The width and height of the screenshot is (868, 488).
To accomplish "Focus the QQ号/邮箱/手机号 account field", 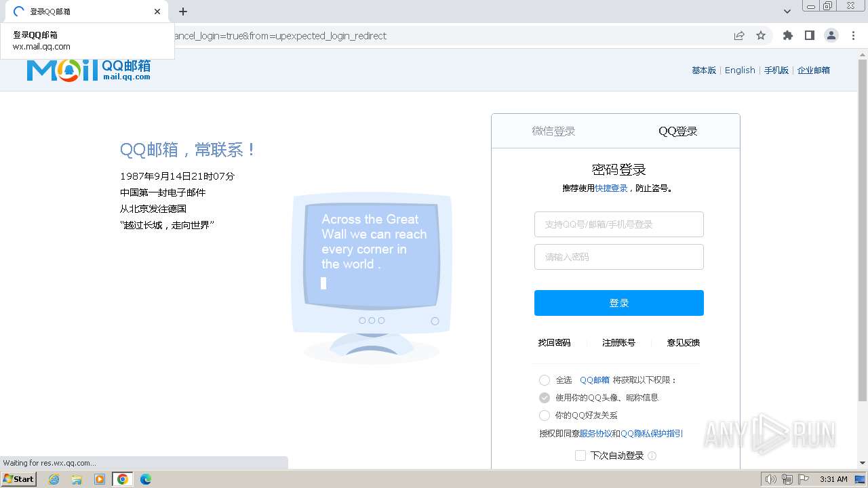I will pyautogui.click(x=619, y=224).
